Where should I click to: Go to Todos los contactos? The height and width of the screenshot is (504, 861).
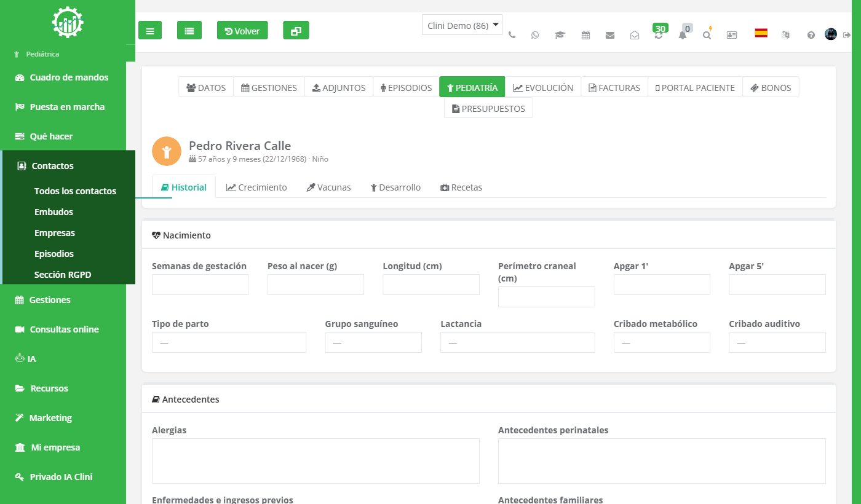click(x=75, y=191)
